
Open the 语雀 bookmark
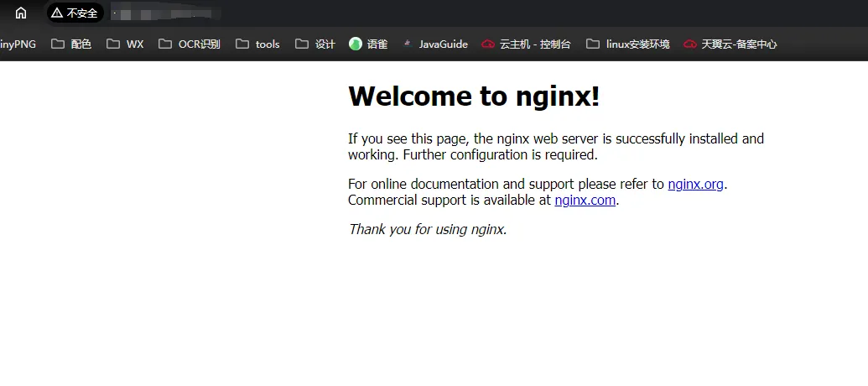368,44
